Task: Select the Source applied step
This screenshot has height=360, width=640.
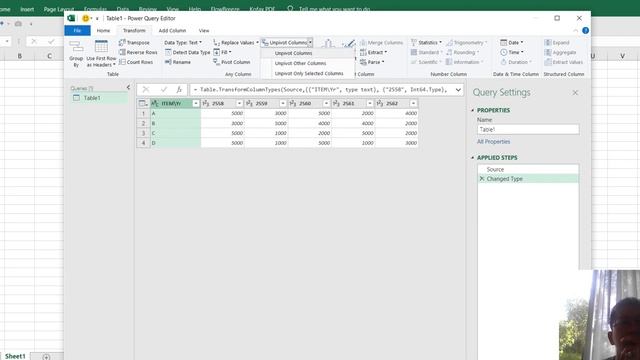Action: coord(528,169)
